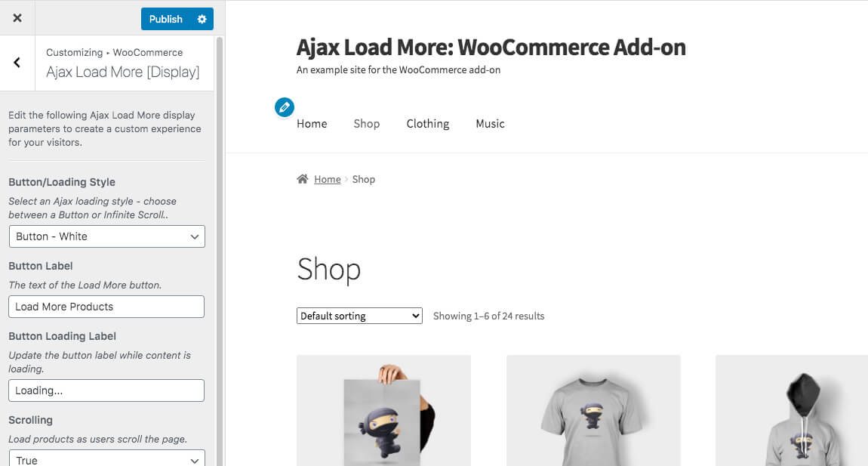This screenshot has height=466, width=868.
Task: Open the ninja t-shirt product thumbnail
Action: pos(593,411)
